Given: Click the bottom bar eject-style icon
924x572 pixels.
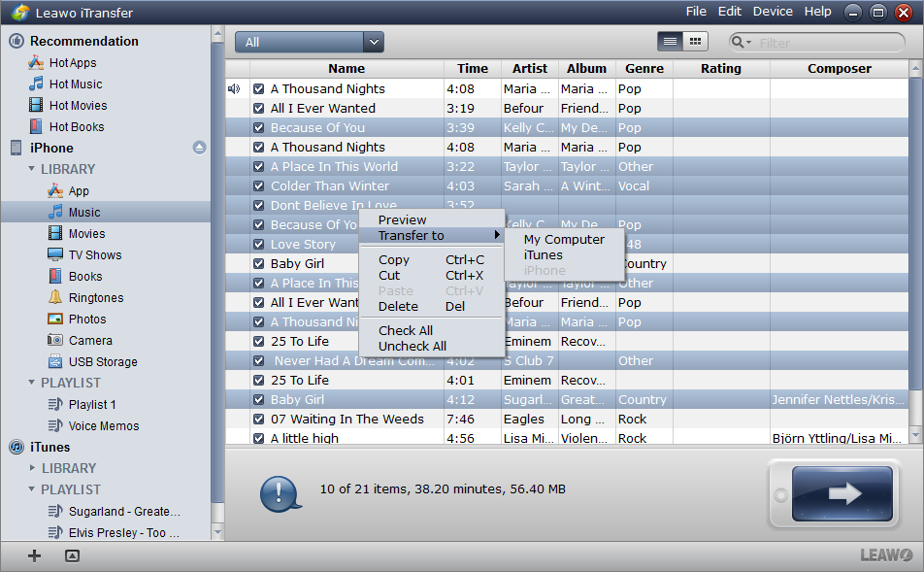Looking at the screenshot, I should click(x=72, y=555).
